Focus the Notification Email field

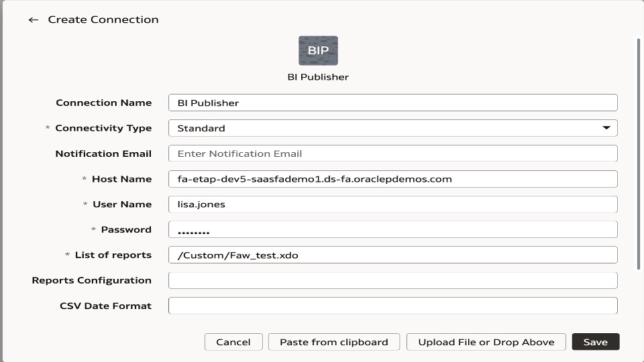click(392, 154)
